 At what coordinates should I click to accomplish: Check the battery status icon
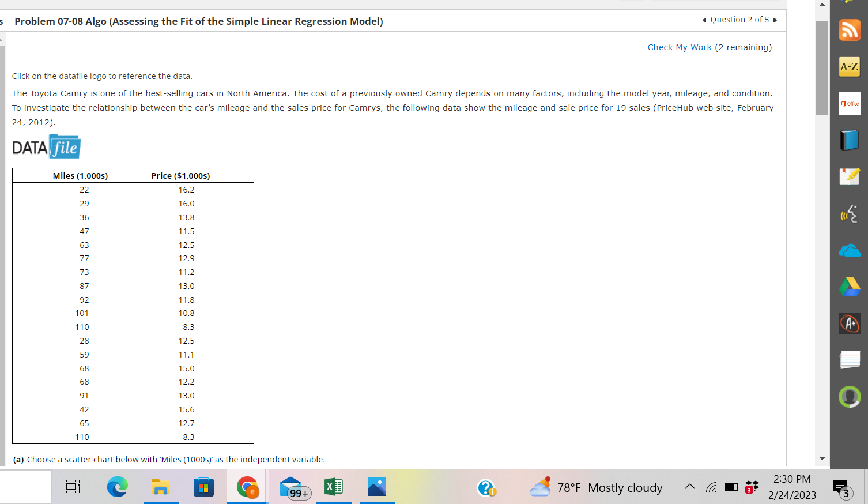tap(731, 487)
